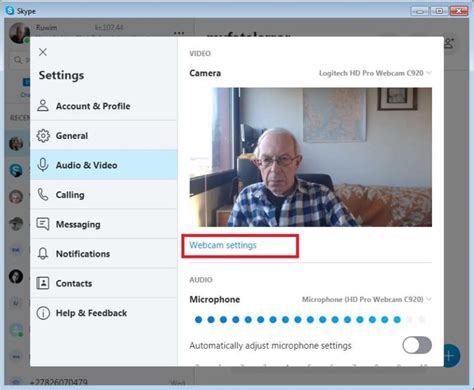Viewport: 474px width, 390px height.
Task: Click the contact card icon beside Contacts
Action: tap(43, 283)
